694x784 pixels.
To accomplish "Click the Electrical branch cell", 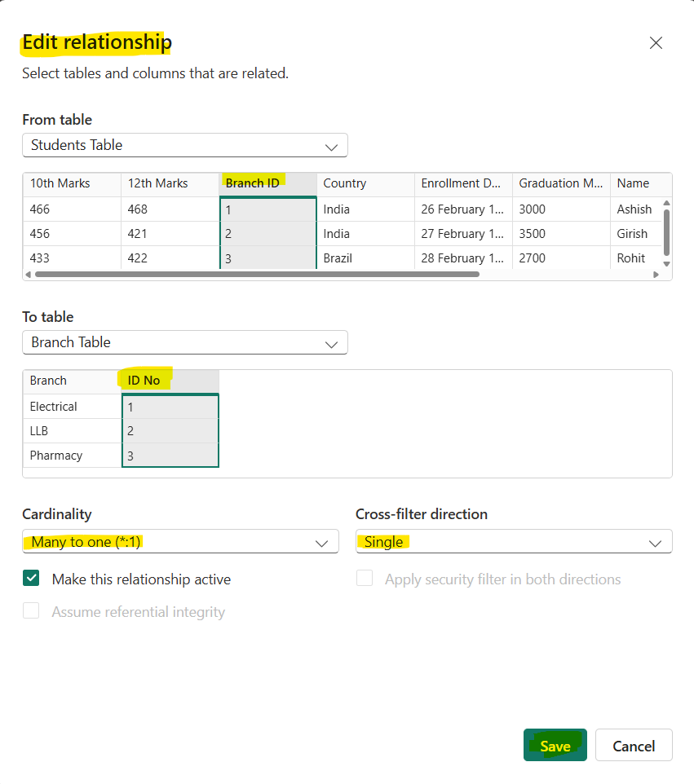I will [53, 406].
